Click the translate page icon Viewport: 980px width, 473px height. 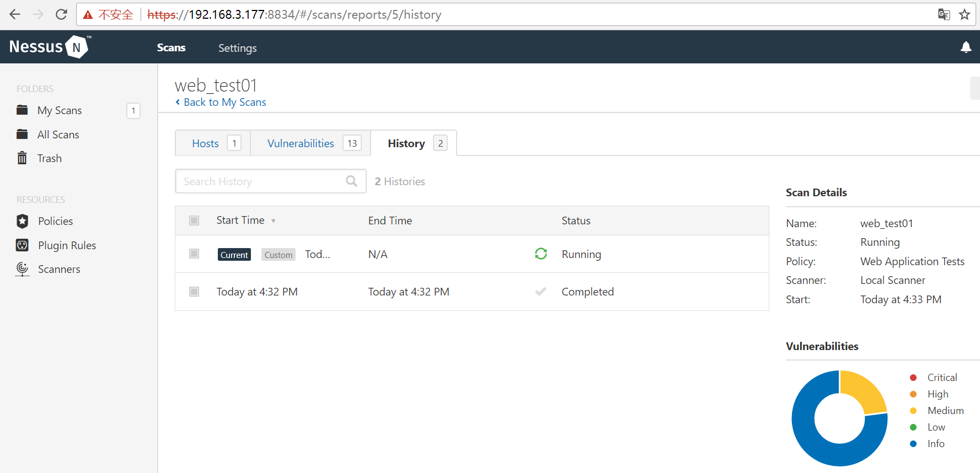coord(944,14)
